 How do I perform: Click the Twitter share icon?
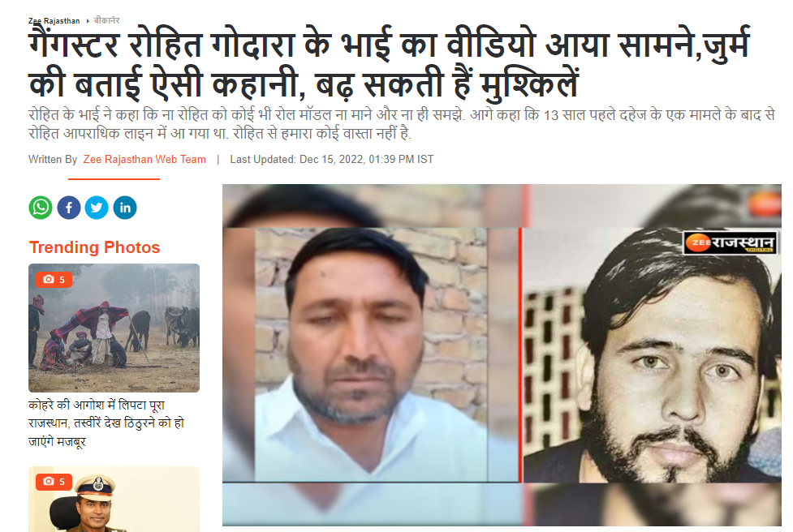[x=97, y=208]
